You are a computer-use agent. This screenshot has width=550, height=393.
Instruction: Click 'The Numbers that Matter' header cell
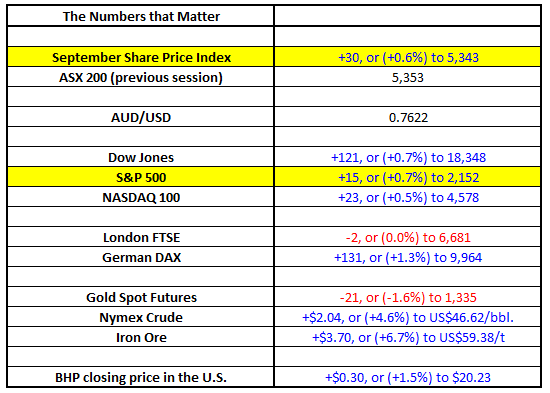pos(141,16)
